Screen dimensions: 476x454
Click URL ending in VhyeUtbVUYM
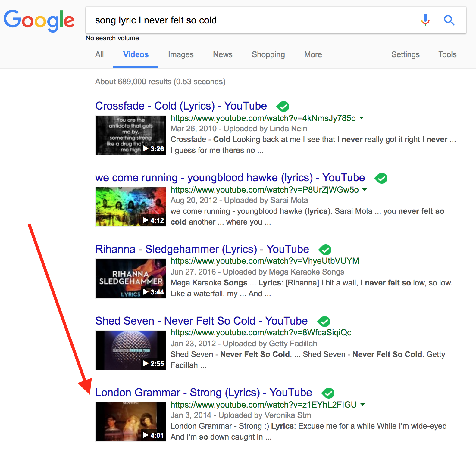tap(265, 261)
